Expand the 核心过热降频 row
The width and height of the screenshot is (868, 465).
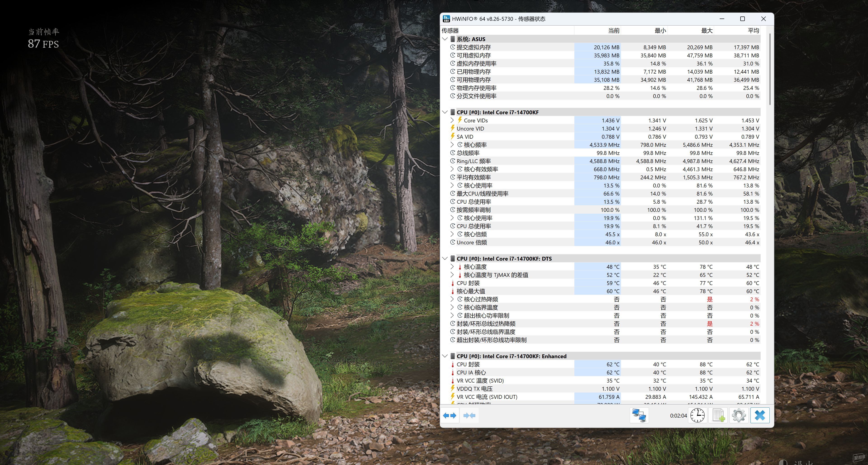452,299
